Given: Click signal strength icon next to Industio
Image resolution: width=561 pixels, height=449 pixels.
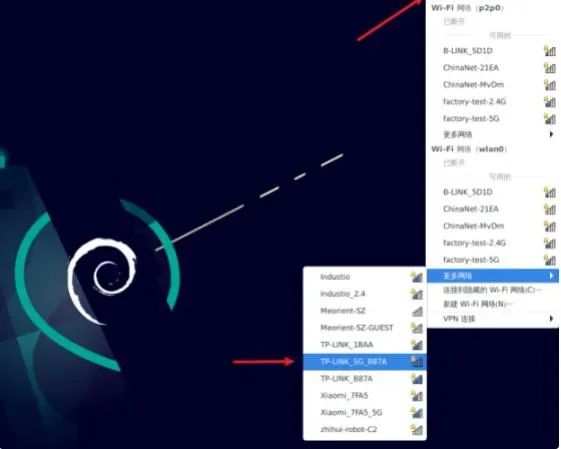Looking at the screenshot, I should click(x=416, y=277).
